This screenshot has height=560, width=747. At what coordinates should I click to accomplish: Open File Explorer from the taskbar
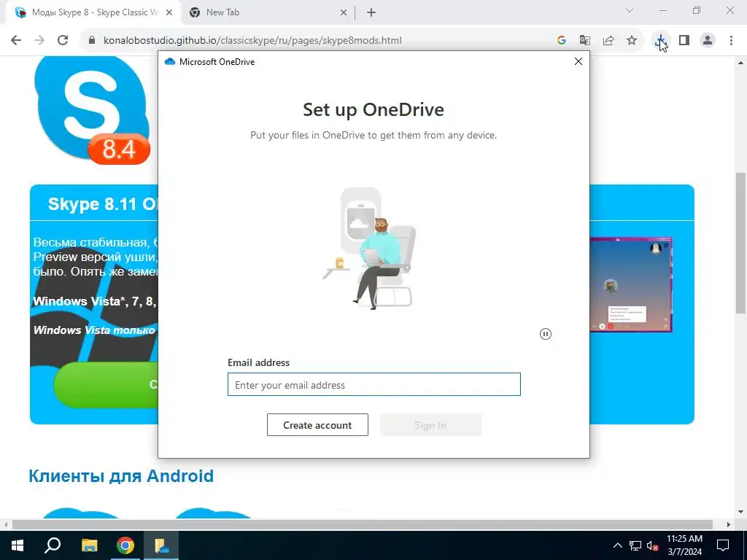89,545
